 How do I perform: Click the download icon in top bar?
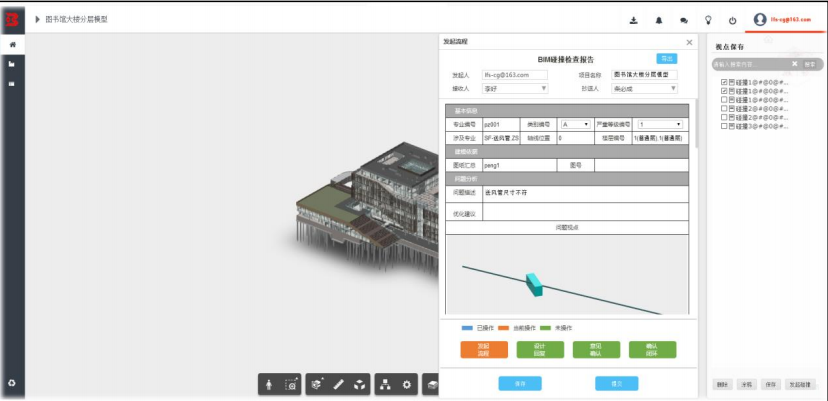[634, 21]
